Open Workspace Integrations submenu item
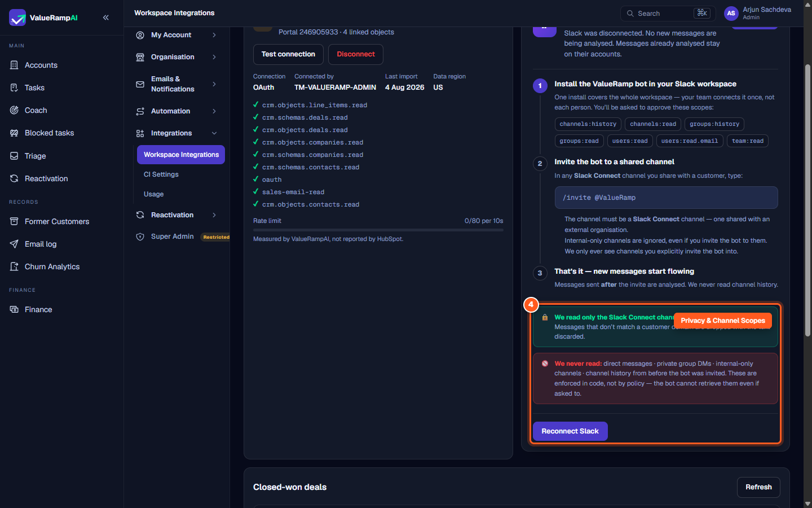 [x=181, y=155]
